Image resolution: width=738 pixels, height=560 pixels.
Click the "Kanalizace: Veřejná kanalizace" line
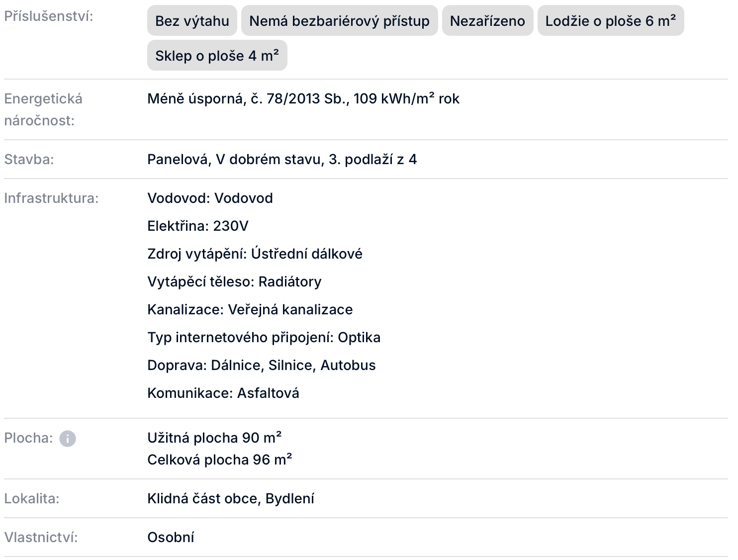(x=250, y=309)
